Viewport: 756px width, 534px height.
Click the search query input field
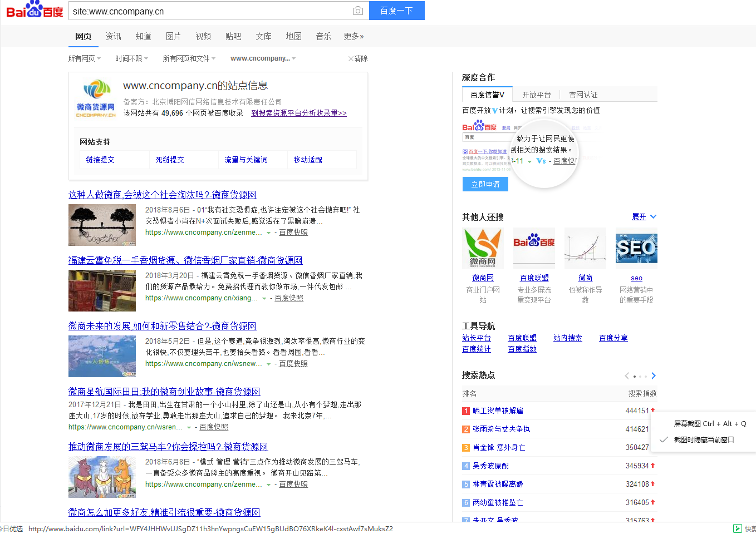pos(209,11)
